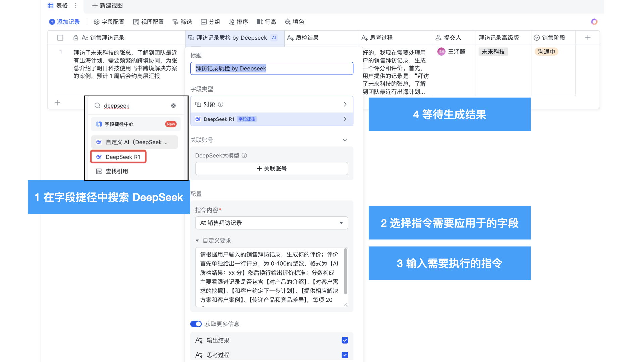Expand the 对象 field type row
The width and height of the screenshot is (644, 362).
(271, 104)
